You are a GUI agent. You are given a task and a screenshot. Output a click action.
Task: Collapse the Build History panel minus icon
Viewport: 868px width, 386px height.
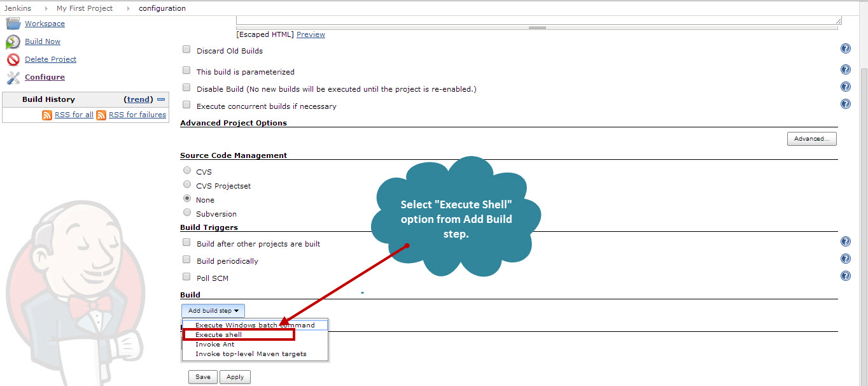click(161, 99)
